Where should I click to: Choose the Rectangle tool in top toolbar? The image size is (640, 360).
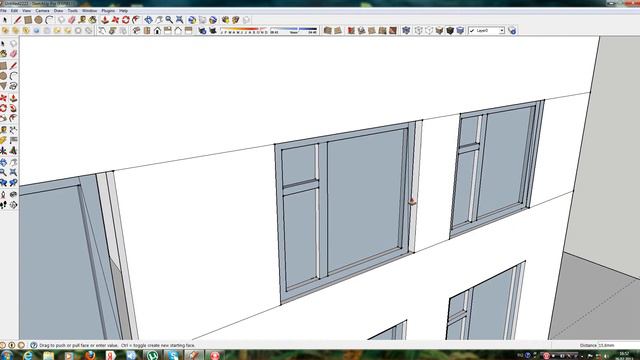pyautogui.click(x=28, y=20)
